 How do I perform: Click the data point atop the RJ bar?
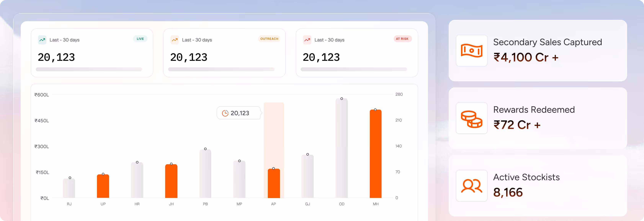click(70, 178)
